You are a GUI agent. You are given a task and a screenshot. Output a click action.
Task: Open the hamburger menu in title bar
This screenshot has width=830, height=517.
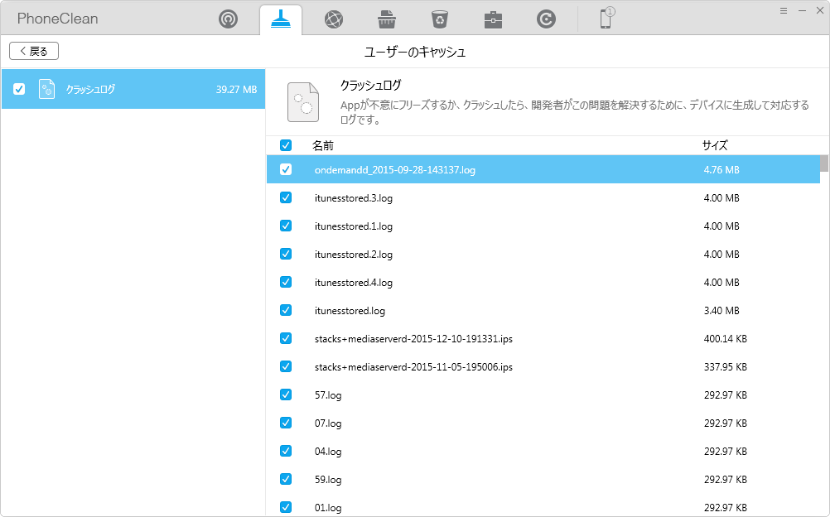[x=783, y=11]
